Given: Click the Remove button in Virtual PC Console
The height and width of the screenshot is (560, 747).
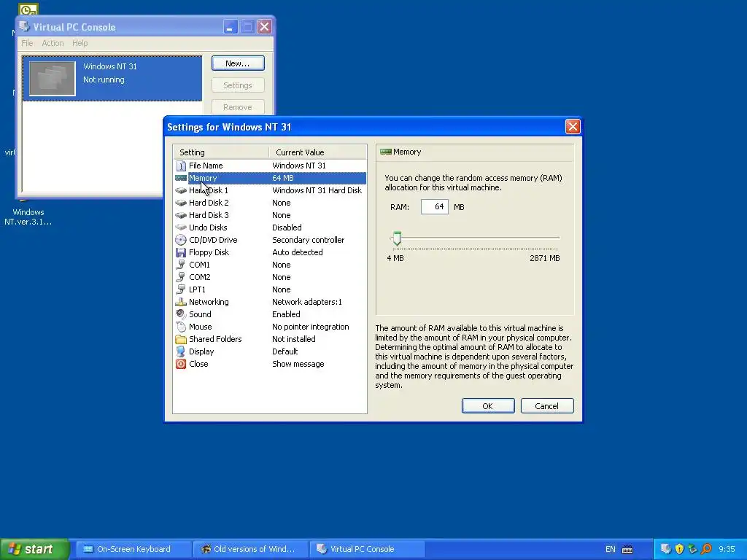Looking at the screenshot, I should [238, 107].
